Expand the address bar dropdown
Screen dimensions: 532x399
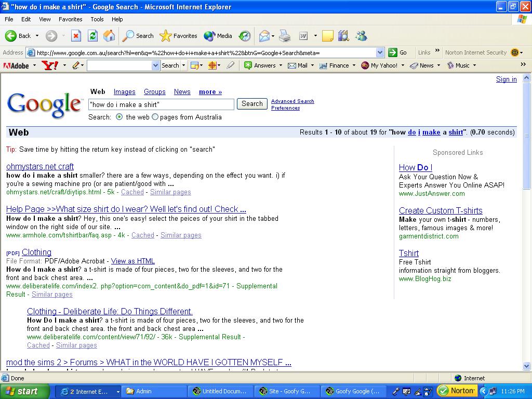pyautogui.click(x=379, y=52)
